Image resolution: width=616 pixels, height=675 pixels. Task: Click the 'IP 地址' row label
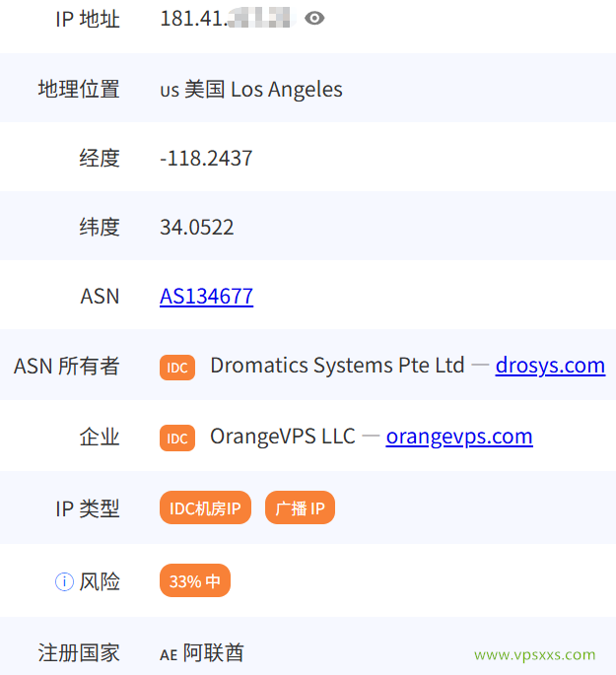pos(88,20)
